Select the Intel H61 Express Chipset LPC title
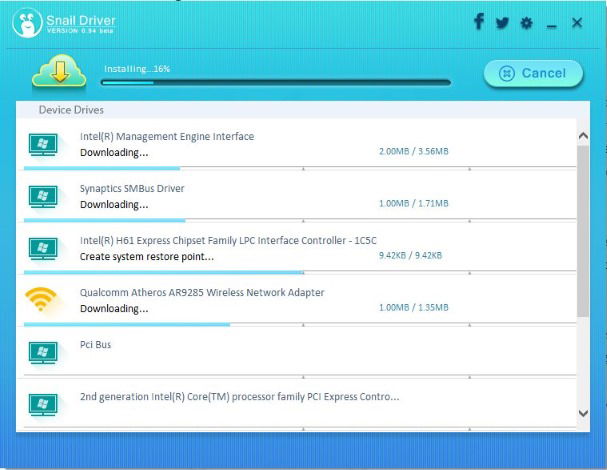The width and height of the screenshot is (607, 470). [228, 240]
